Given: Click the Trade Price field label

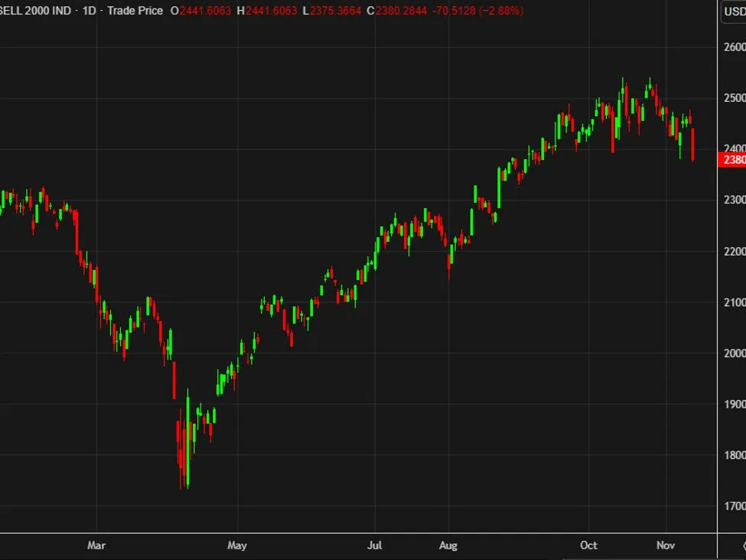Looking at the screenshot, I should click(133, 11).
